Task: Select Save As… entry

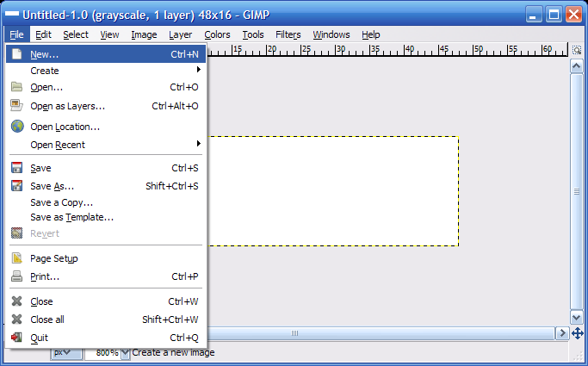Action: [106, 186]
